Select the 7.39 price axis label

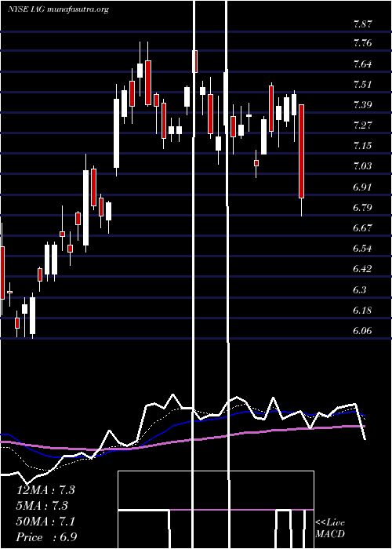pyautogui.click(x=362, y=104)
